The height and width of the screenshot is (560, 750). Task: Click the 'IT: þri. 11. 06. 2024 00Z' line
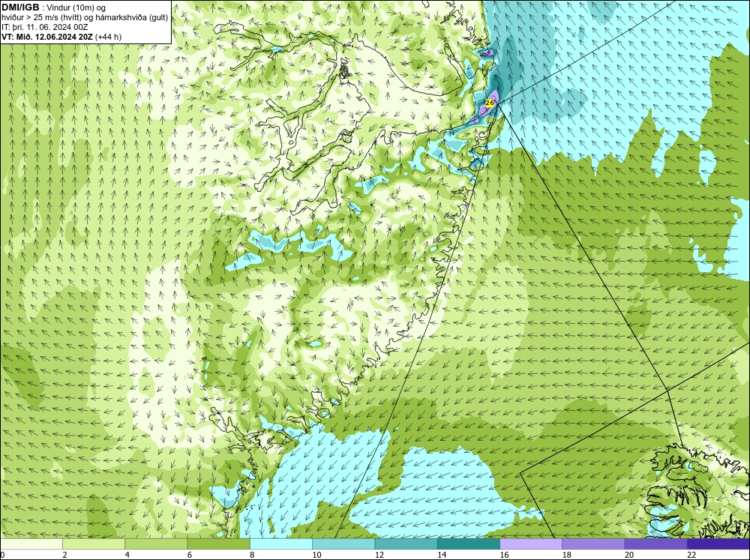pos(44,27)
